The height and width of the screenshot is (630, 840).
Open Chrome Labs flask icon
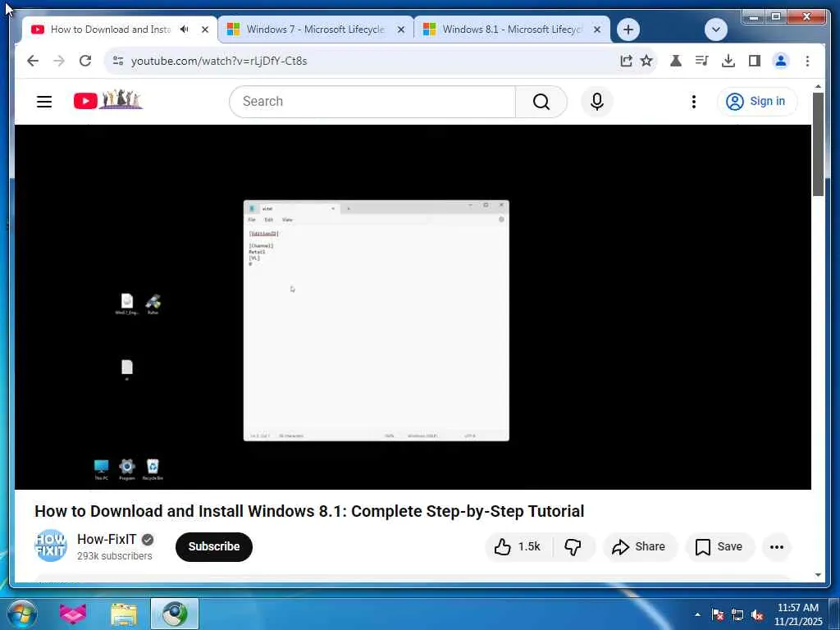[x=676, y=61]
